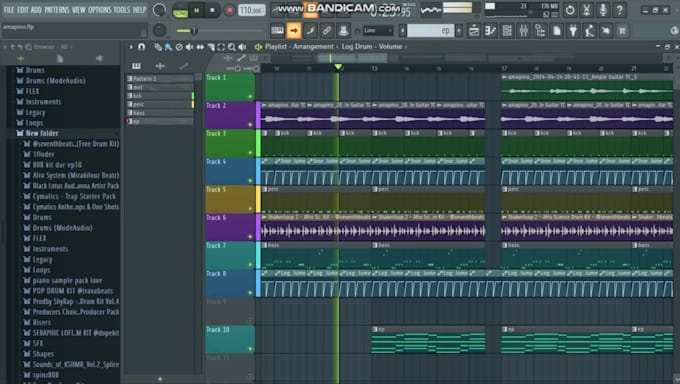Expand the POP DRUM KIT @travabeats folder
The width and height of the screenshot is (680, 384).
(x=72, y=291)
